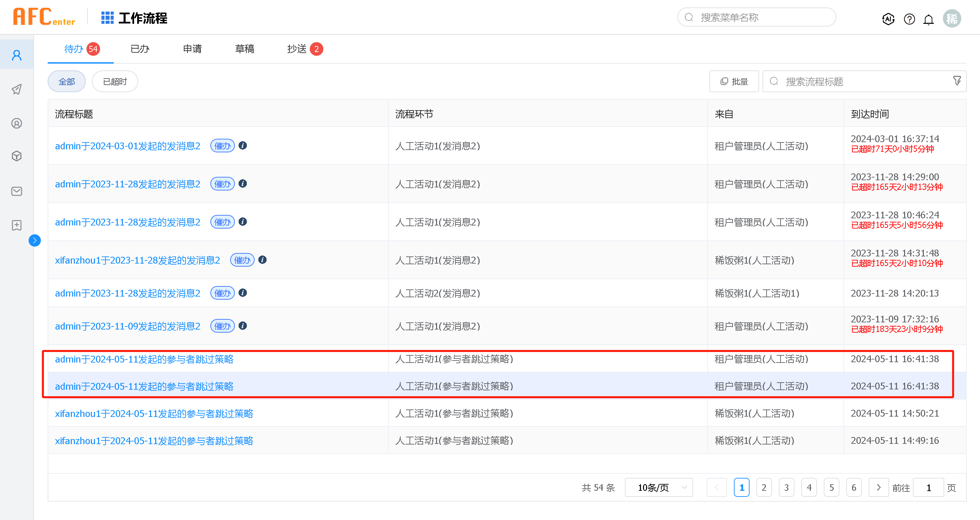This screenshot has width=980, height=520.
Task: Open the AI assistant icon in header
Action: 888,19
